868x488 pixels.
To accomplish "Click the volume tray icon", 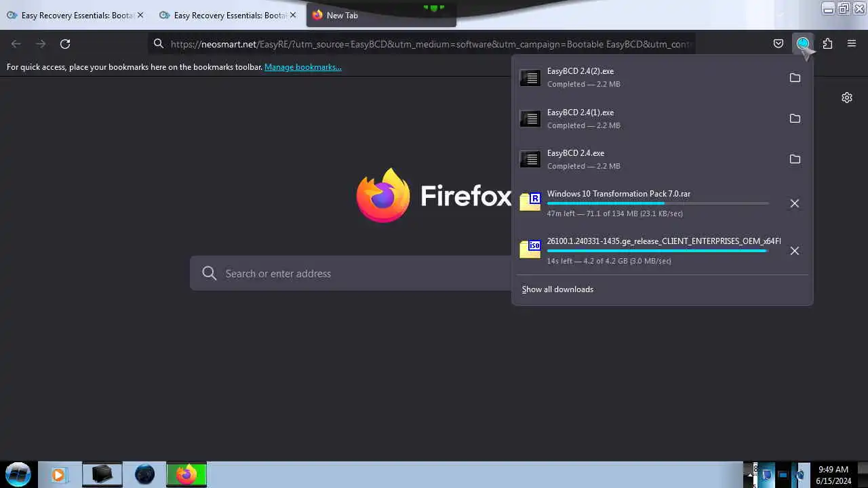I will click(800, 474).
